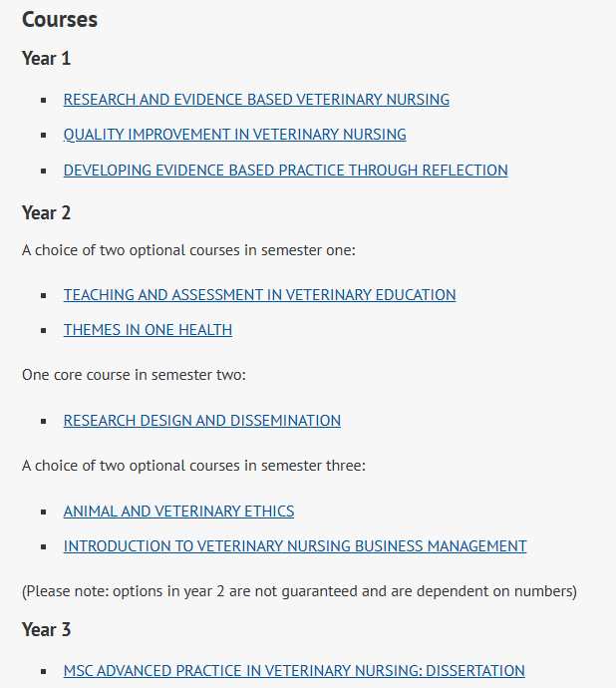Click the Courses heading

60,20
